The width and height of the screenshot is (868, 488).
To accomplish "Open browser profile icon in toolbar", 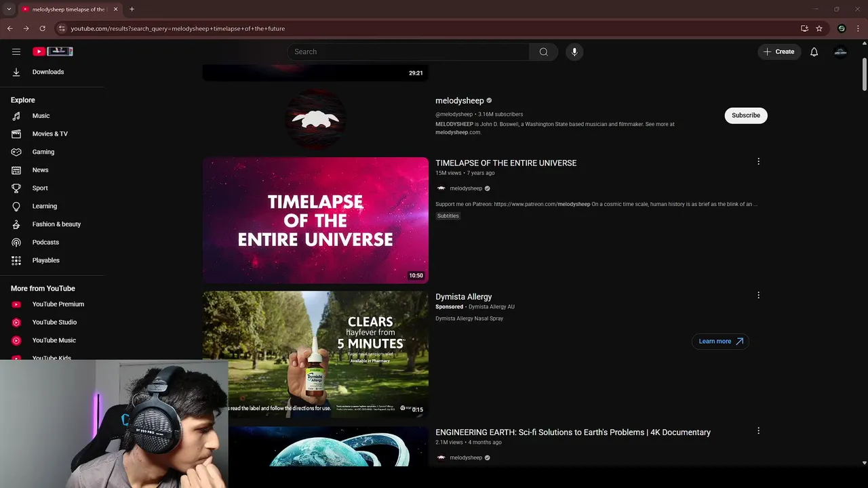I will (x=842, y=28).
